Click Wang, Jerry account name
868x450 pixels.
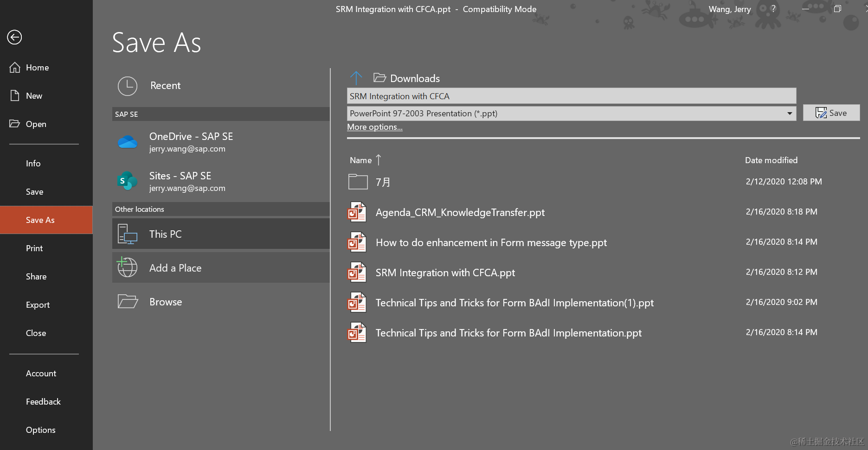(x=729, y=9)
